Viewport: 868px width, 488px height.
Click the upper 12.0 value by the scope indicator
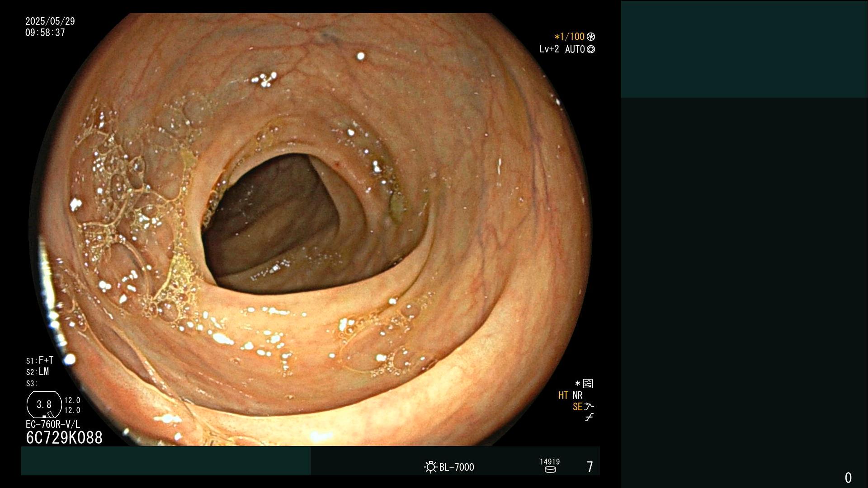tap(72, 400)
